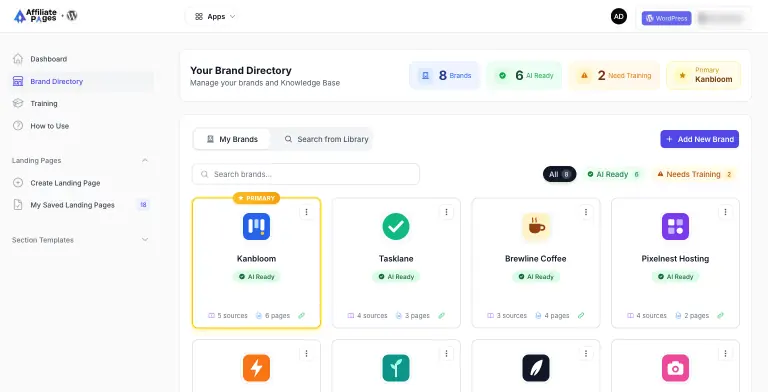Click the How to Use question icon
This screenshot has height=392, width=768.
point(18,126)
